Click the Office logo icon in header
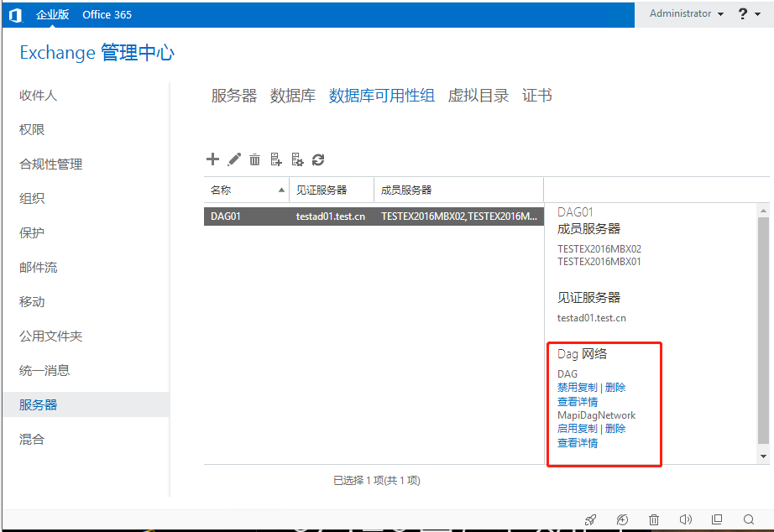The image size is (774, 532). tap(16, 15)
